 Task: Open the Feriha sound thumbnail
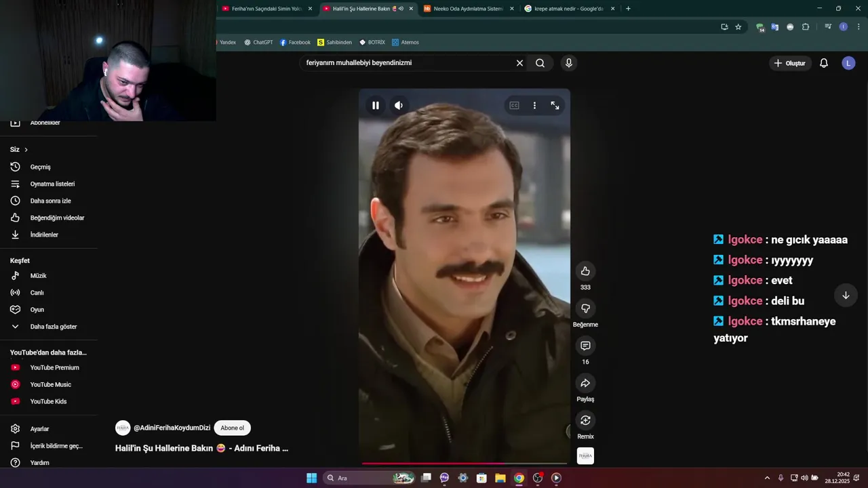(x=585, y=456)
